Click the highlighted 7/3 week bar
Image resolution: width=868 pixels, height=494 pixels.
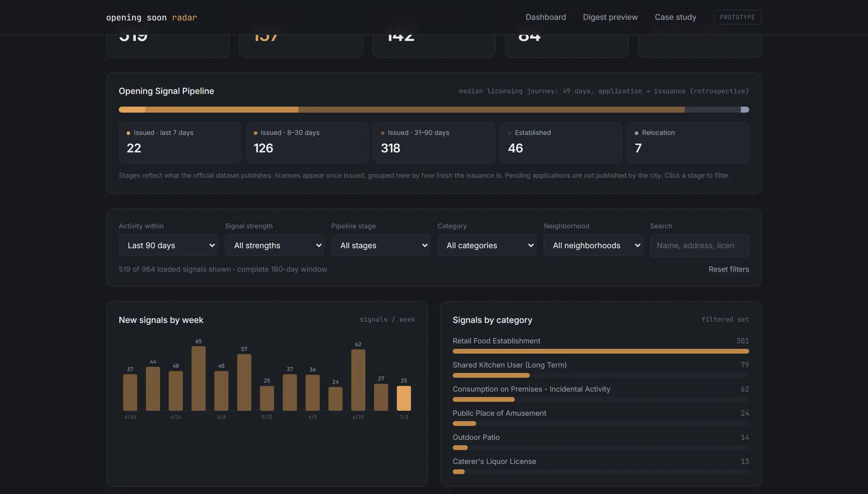pyautogui.click(x=404, y=398)
